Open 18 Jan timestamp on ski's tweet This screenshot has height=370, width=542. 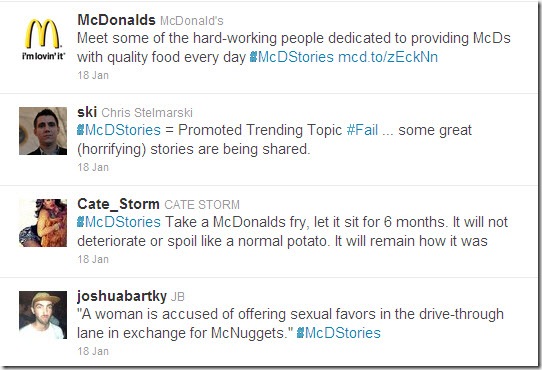point(93,167)
